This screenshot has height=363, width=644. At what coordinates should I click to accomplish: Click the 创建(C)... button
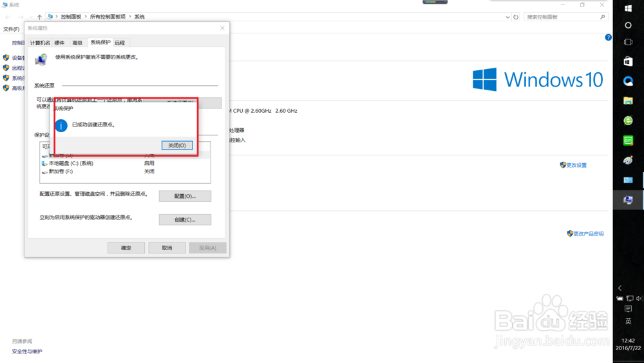[x=185, y=219]
